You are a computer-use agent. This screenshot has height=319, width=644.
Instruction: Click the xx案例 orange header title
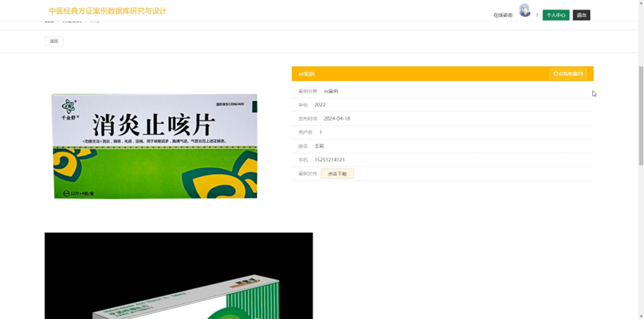point(307,74)
